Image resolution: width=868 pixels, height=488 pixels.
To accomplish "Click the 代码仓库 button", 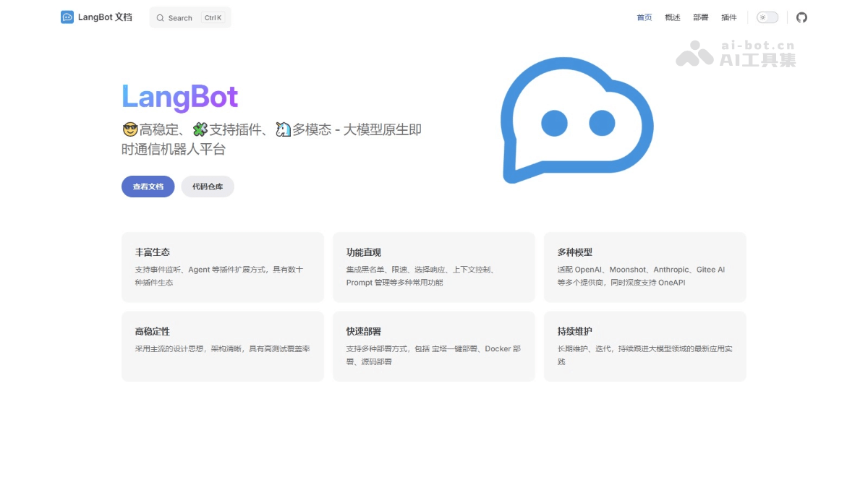I will [208, 187].
